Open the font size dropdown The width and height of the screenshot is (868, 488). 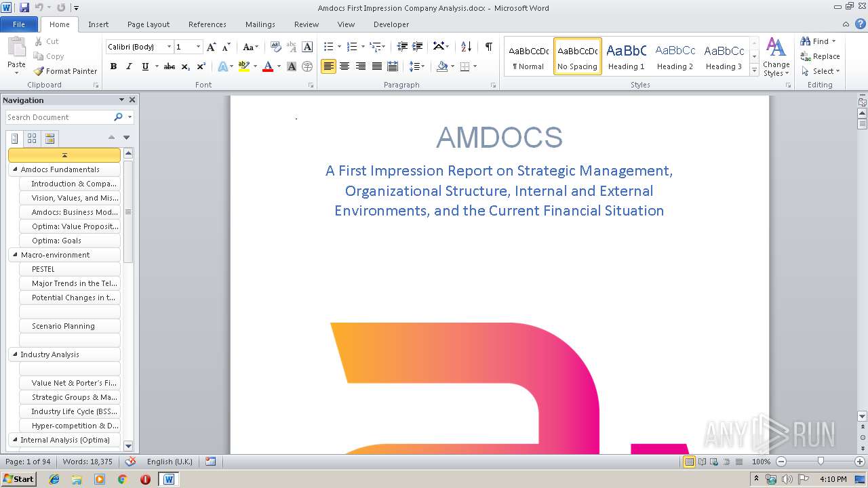(x=198, y=47)
